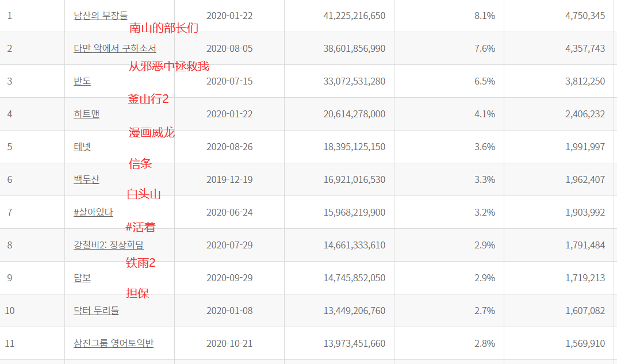Click the revenue value 14,745,852,050
Screen dimensions: 617x364
[354, 278]
